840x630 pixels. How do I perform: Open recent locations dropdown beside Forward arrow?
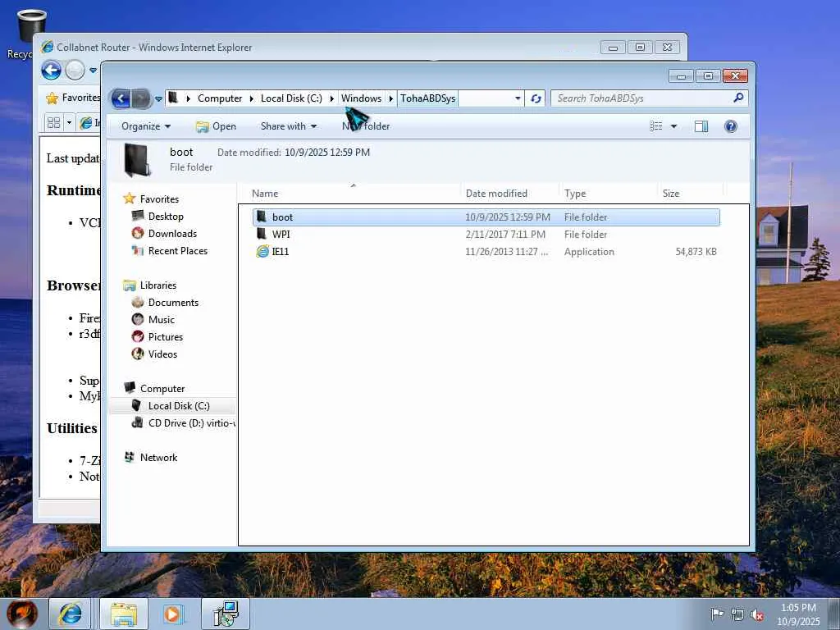coord(158,99)
